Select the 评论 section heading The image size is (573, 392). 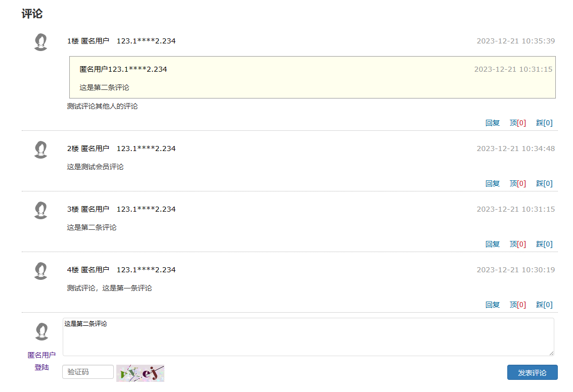click(32, 14)
